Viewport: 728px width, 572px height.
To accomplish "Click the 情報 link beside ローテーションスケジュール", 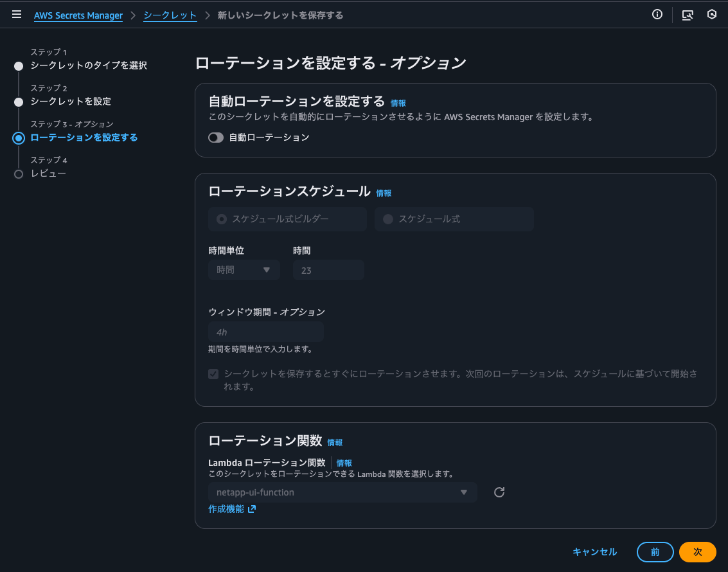I will (x=384, y=193).
